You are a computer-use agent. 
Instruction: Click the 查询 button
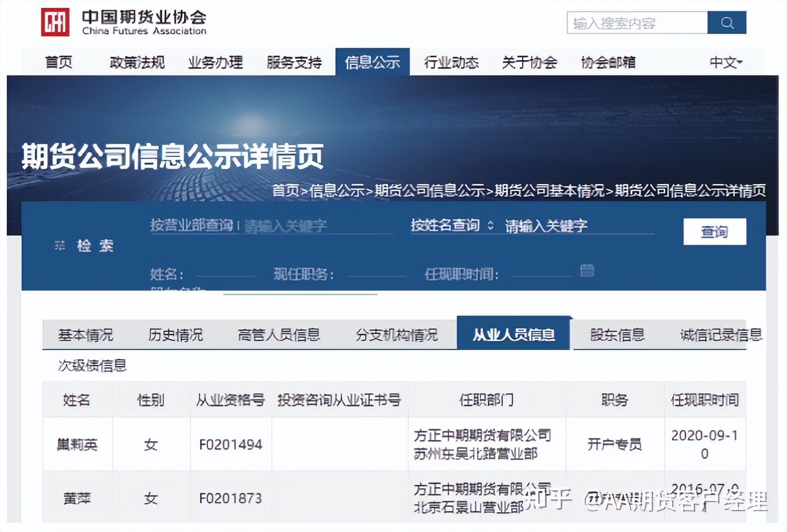click(715, 232)
